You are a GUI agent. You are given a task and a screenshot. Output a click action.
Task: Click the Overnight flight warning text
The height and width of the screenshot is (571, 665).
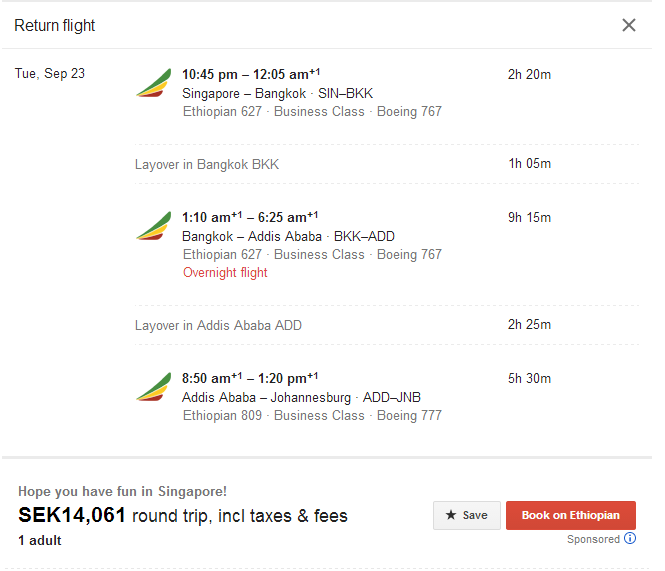pyautogui.click(x=225, y=272)
